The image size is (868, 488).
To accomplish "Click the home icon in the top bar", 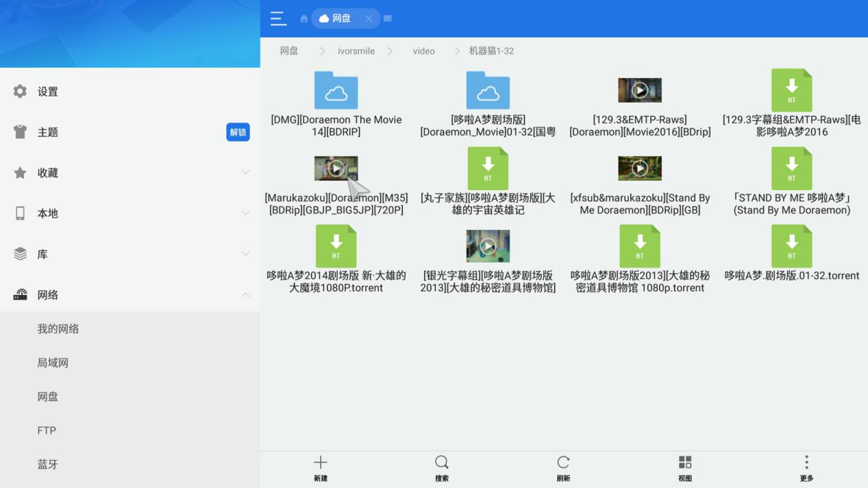I will tap(303, 18).
